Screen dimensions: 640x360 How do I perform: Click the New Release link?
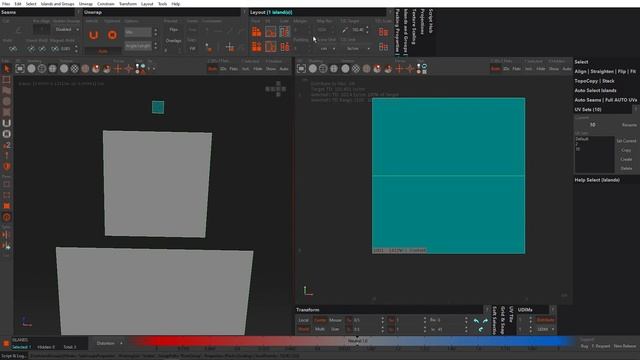click(x=625, y=346)
